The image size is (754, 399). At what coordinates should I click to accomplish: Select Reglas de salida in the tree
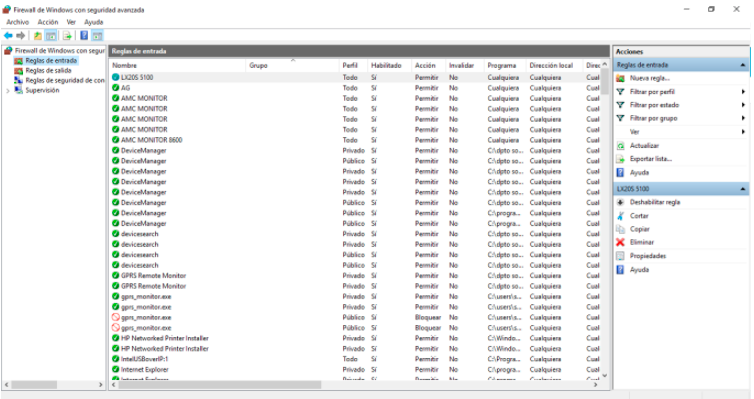click(x=48, y=71)
